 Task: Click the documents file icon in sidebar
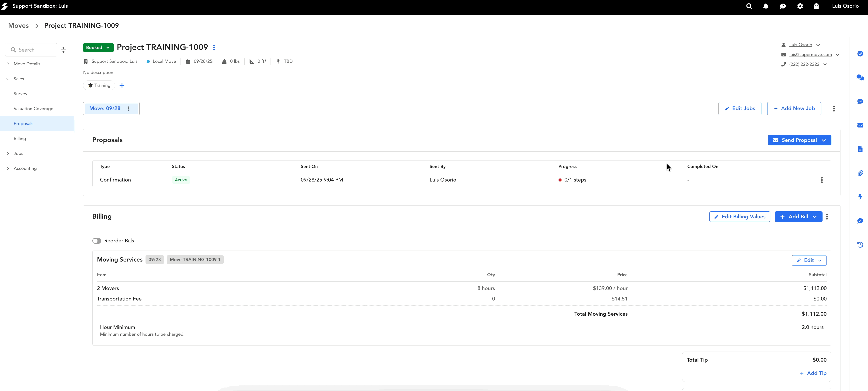coord(860,149)
